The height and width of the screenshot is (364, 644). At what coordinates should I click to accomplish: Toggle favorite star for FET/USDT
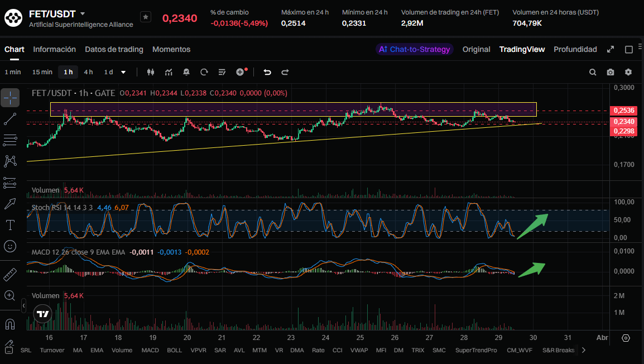coord(145,17)
